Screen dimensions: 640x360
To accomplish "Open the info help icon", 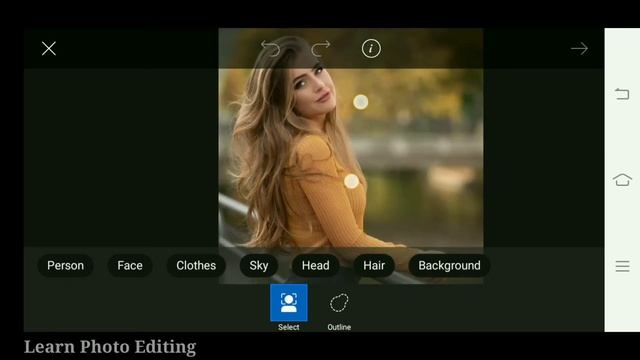I will (371, 49).
